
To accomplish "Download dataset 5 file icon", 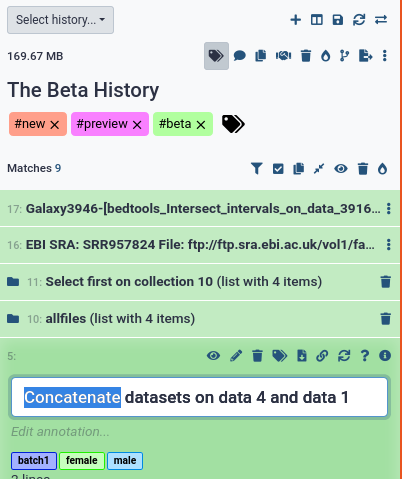I will pyautogui.click(x=302, y=356).
